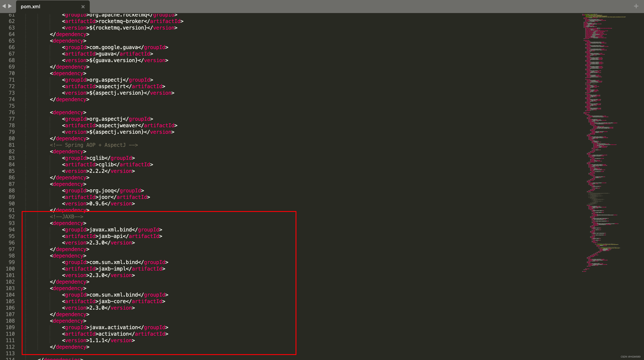
Task: Click activation artifactId on line 110
Action: point(113,334)
